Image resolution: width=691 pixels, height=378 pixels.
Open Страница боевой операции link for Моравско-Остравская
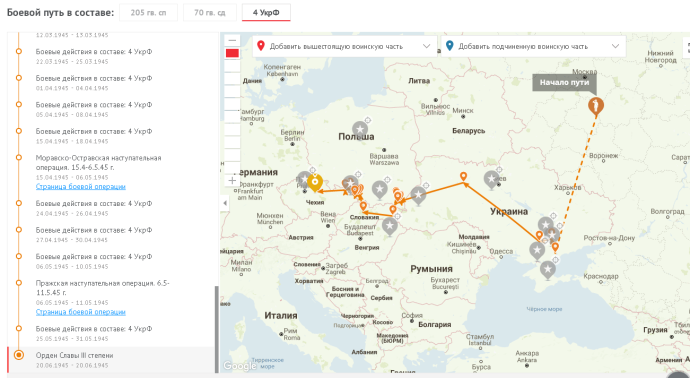click(81, 187)
